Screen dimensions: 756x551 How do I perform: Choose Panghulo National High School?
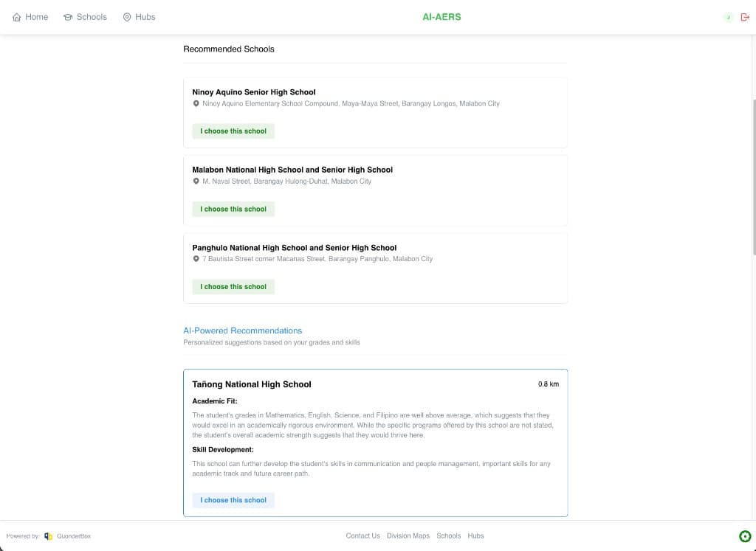coord(233,287)
